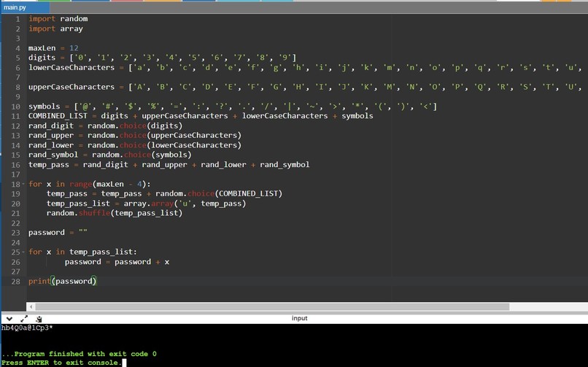The image size is (588, 367).
Task: Click 'Press ENTER to exit console.' line
Action: click(62, 363)
